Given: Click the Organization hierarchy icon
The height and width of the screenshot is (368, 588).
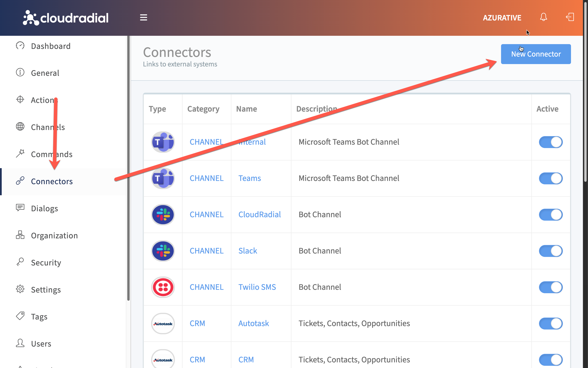Looking at the screenshot, I should point(20,235).
